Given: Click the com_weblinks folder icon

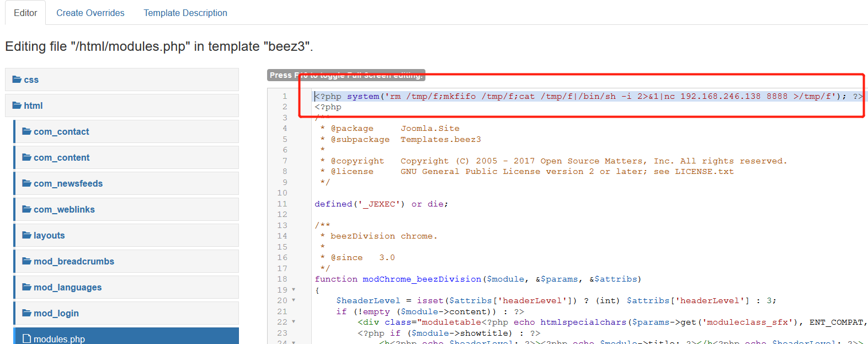Looking at the screenshot, I should [x=26, y=209].
